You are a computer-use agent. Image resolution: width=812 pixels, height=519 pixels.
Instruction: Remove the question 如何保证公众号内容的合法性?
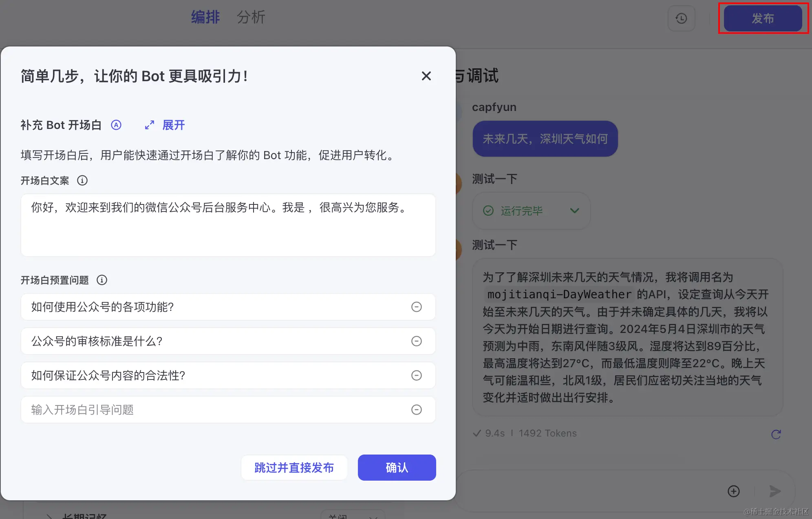click(416, 375)
